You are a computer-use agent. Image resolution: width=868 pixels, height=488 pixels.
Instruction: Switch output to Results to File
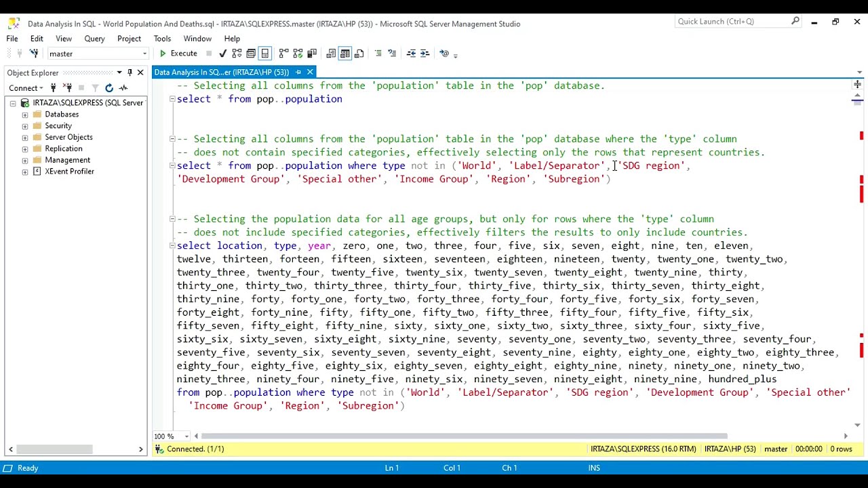(x=359, y=53)
